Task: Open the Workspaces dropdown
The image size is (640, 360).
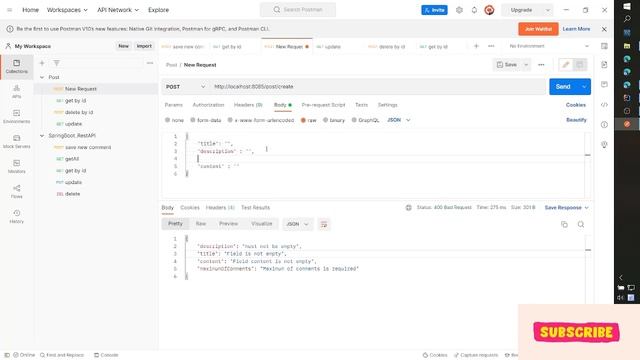Action: pyautogui.click(x=67, y=10)
